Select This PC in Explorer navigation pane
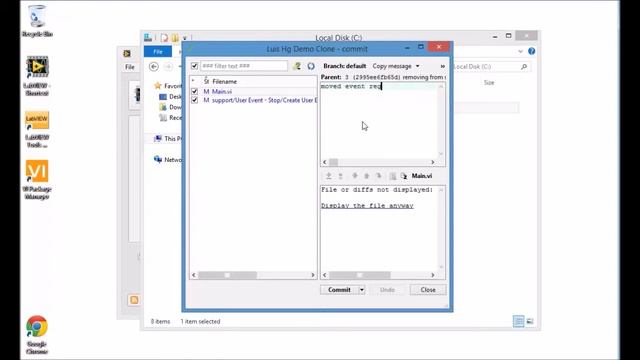The image size is (640, 360). pos(168,139)
